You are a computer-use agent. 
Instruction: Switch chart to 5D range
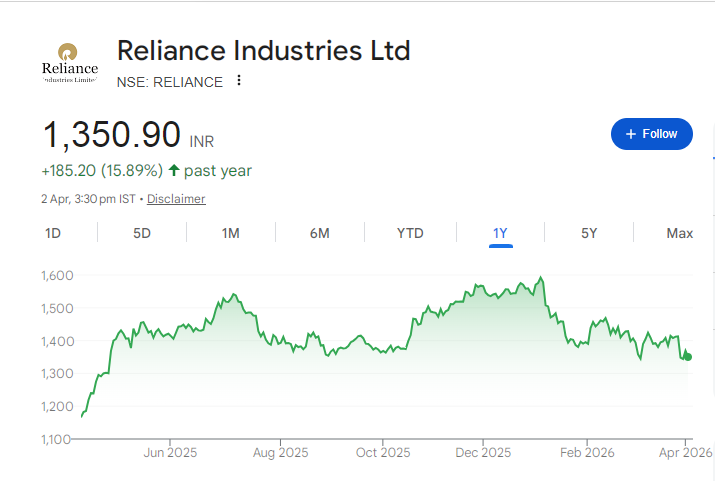point(142,233)
